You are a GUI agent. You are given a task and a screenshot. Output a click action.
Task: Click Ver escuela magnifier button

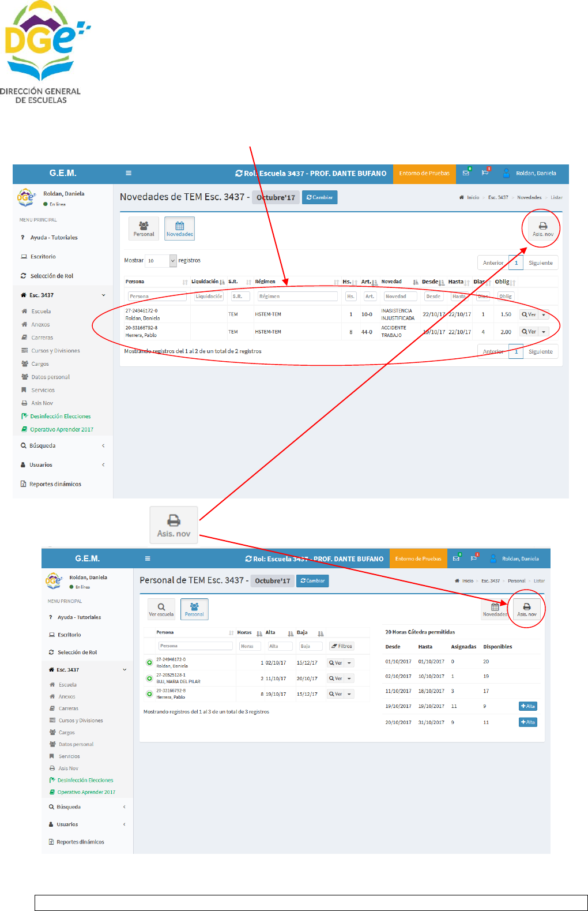pyautogui.click(x=161, y=609)
